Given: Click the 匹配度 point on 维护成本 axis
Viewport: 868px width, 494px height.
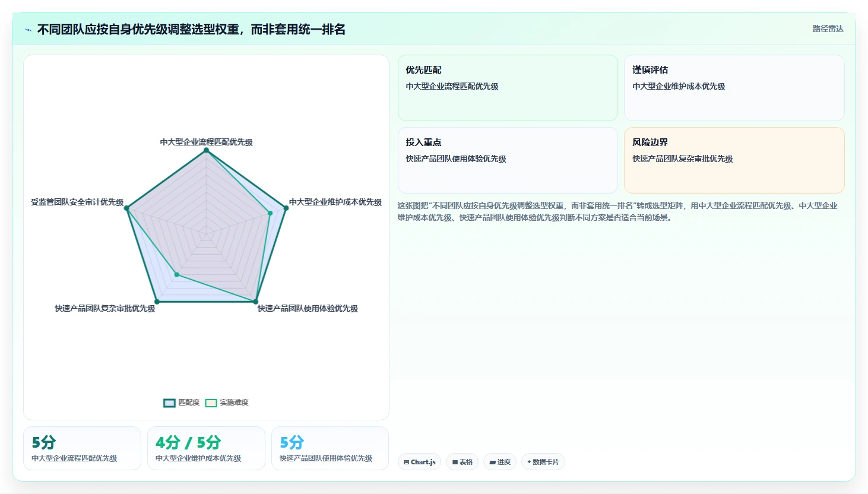Looking at the screenshot, I should click(286, 208).
